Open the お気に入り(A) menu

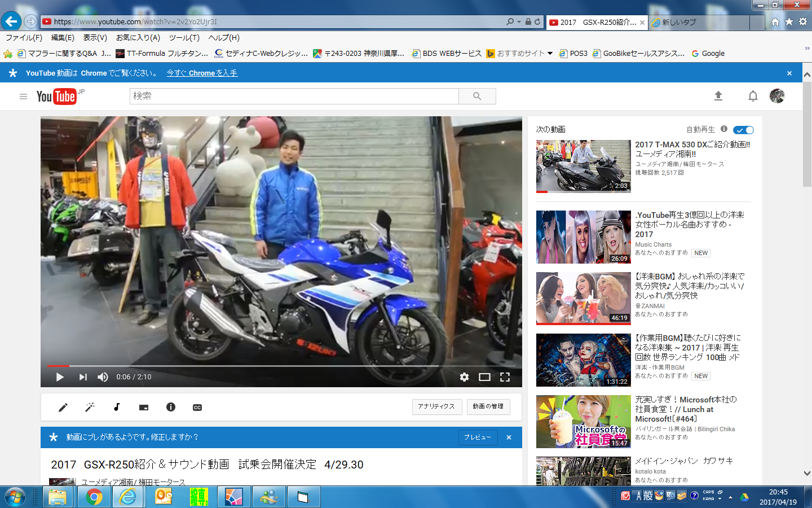138,38
